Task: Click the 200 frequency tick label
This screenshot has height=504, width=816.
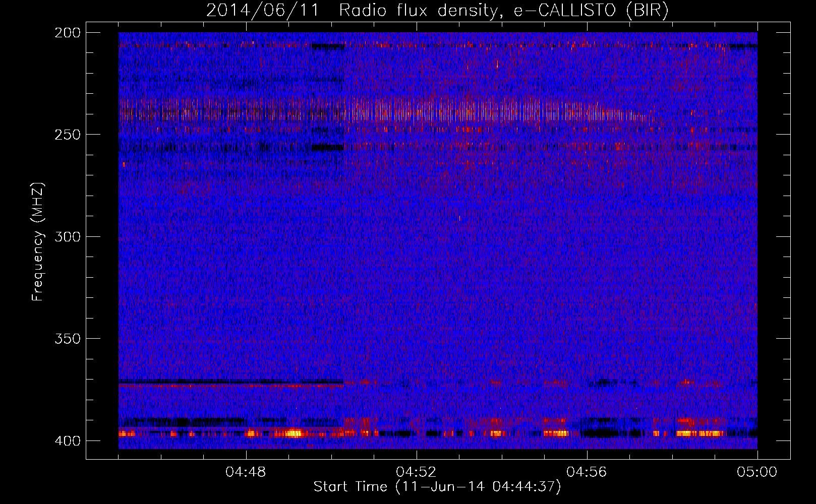Action: [67, 33]
